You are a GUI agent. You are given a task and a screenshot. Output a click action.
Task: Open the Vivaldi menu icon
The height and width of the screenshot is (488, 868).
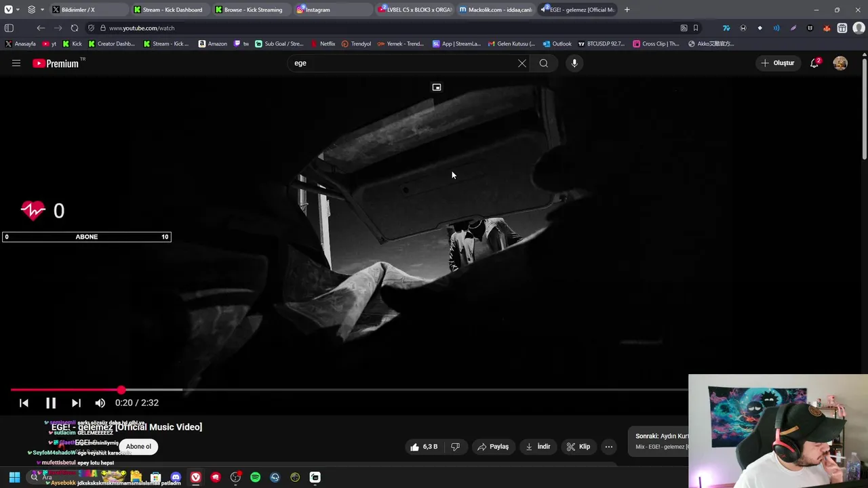[x=8, y=9]
